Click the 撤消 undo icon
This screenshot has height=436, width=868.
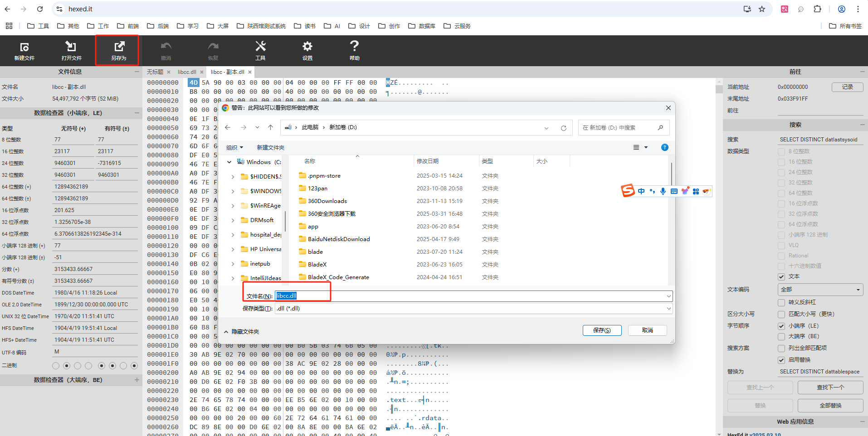[166, 50]
